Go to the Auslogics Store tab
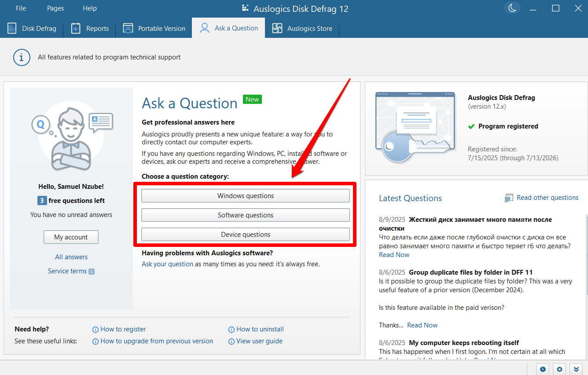 302,29
